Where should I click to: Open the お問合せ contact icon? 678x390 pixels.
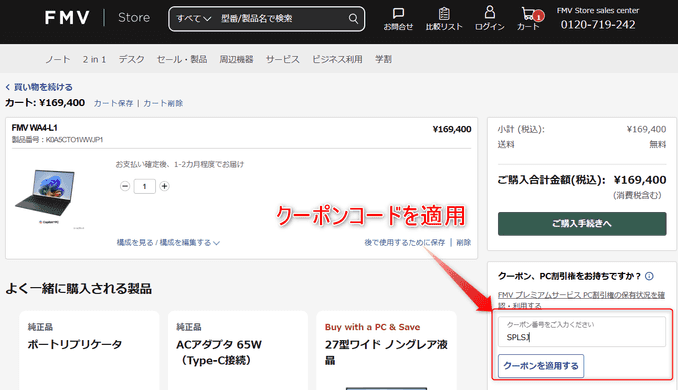[398, 19]
